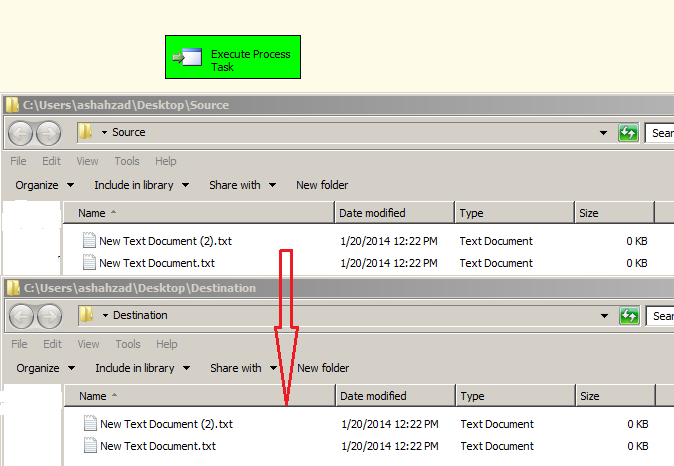The image size is (674, 466).
Task: Select New Text Document.txt in Source
Action: point(157,263)
